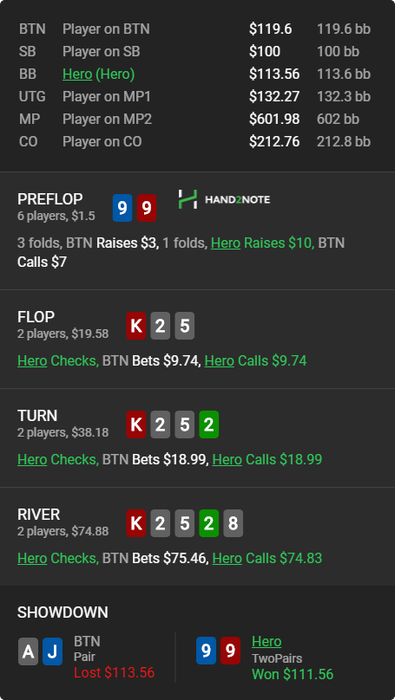395x700 pixels.
Task: Click Hero link in preflop raise action
Action: 225,243
